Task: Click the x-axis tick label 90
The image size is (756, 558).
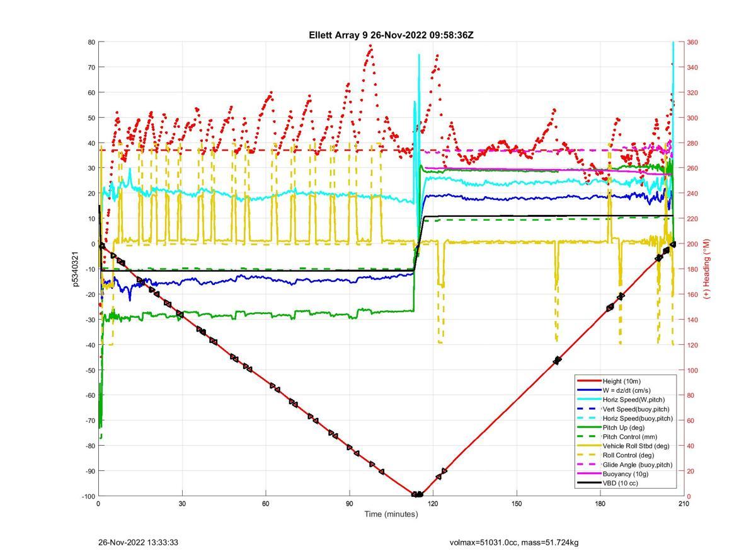Action: (349, 504)
